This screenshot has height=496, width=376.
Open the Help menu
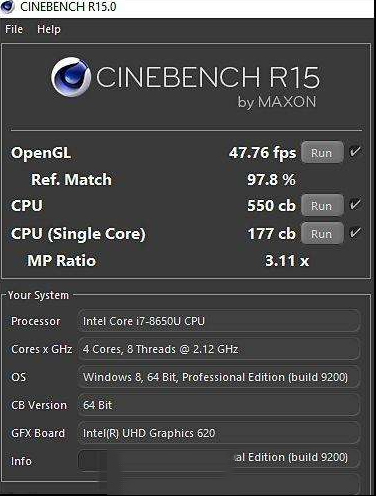[49, 29]
